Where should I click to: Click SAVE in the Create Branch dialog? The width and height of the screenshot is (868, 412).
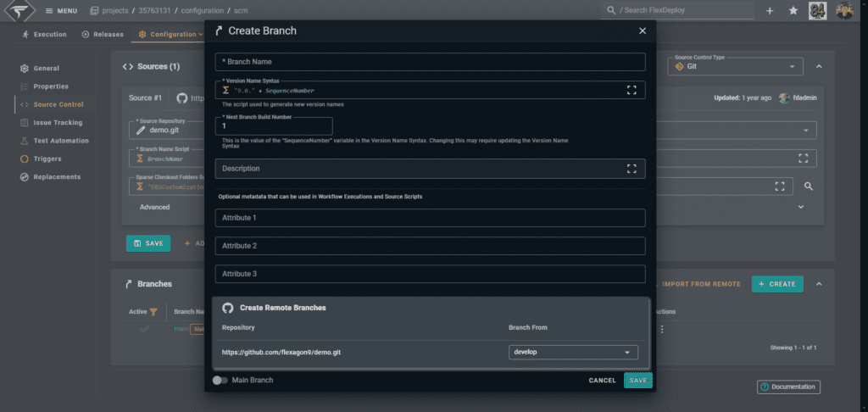638,381
